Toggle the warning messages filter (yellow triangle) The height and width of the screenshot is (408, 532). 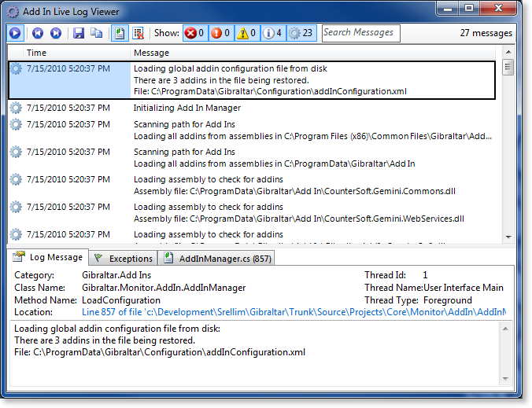246,33
